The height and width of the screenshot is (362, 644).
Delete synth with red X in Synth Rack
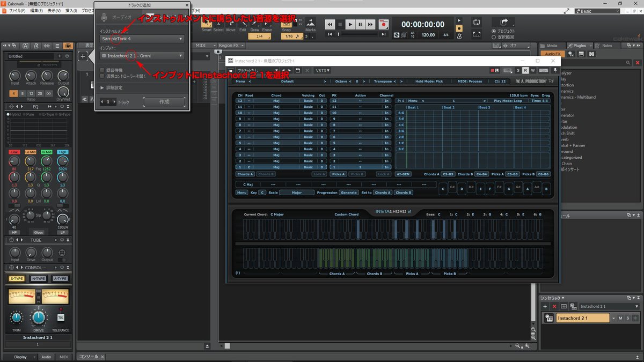coord(554,306)
